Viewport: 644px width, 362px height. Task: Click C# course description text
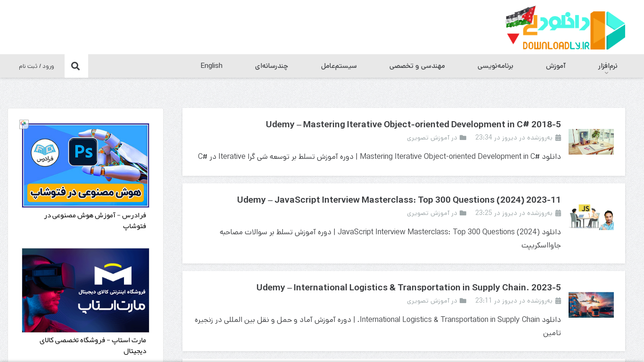coord(380,156)
